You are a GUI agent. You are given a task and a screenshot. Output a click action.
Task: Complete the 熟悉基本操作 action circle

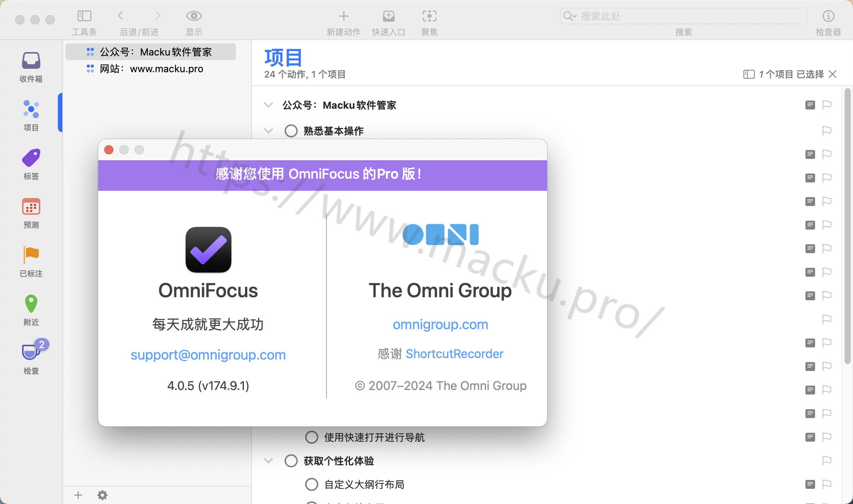click(x=291, y=131)
